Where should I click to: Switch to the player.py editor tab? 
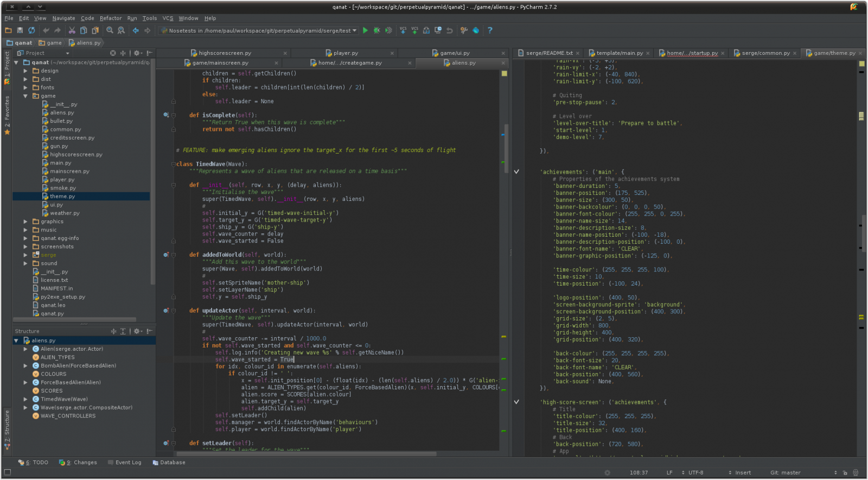coord(346,53)
